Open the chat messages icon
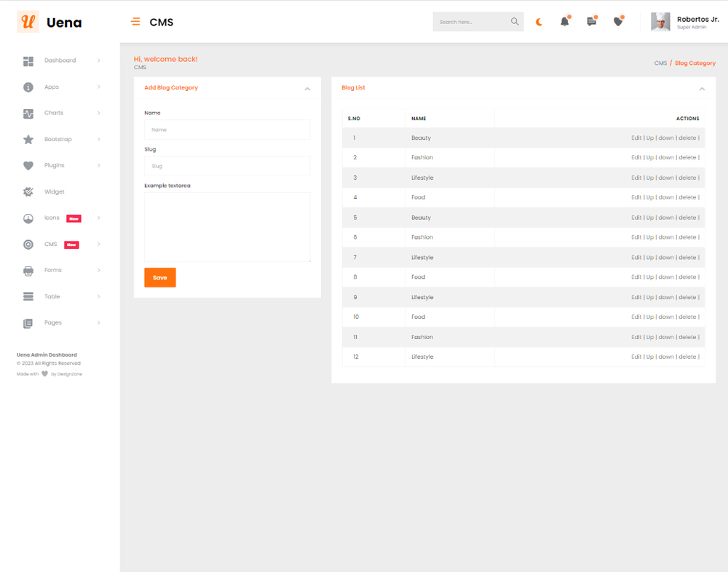The image size is (728, 572). [x=591, y=22]
